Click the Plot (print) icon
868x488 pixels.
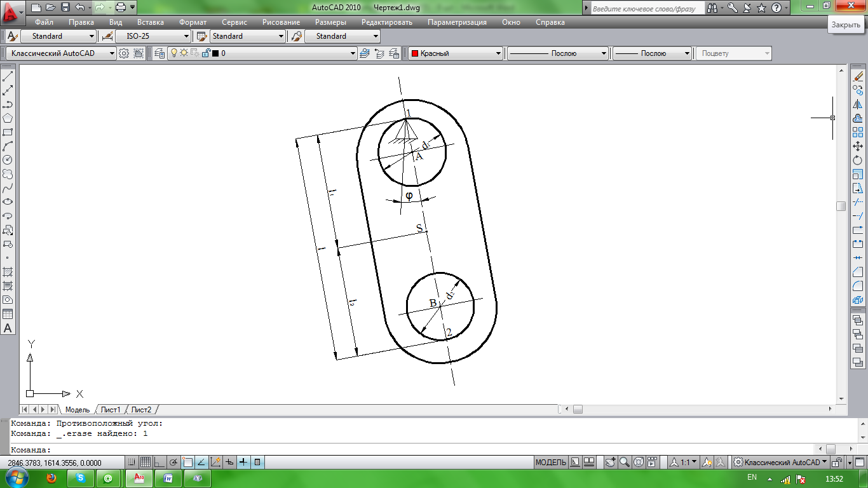121,8
